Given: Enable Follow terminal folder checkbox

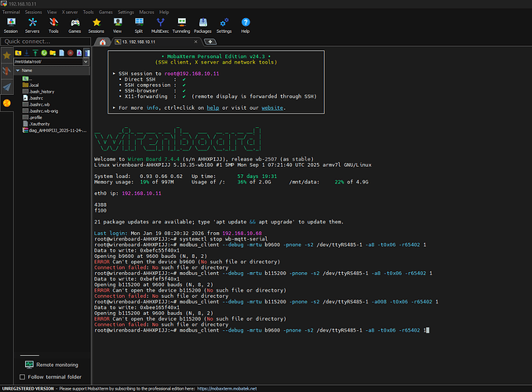Looking at the screenshot, I should point(22,376).
